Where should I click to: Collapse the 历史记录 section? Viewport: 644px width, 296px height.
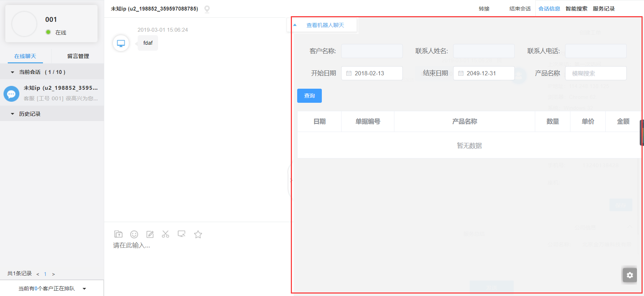[x=13, y=114]
